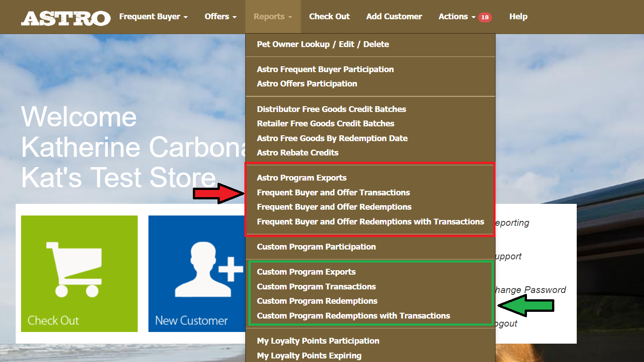Select Custom Program Redemptions with Transactions
The width and height of the screenshot is (644, 362).
click(353, 315)
